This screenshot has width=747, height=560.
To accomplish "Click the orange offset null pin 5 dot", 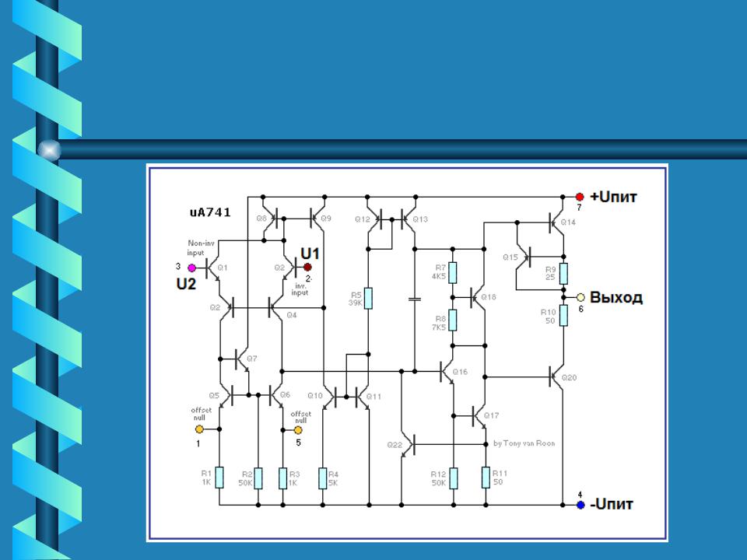I will coord(298,430).
